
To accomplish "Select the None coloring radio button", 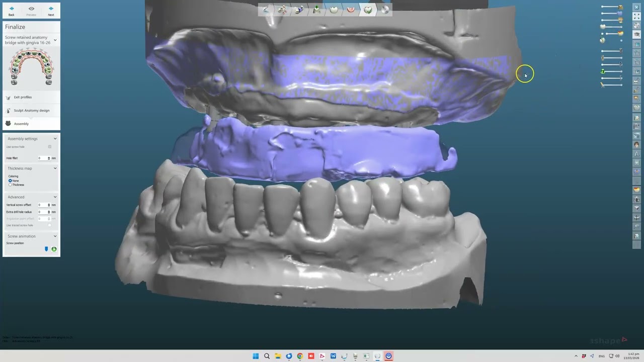I will pyautogui.click(x=10, y=180).
